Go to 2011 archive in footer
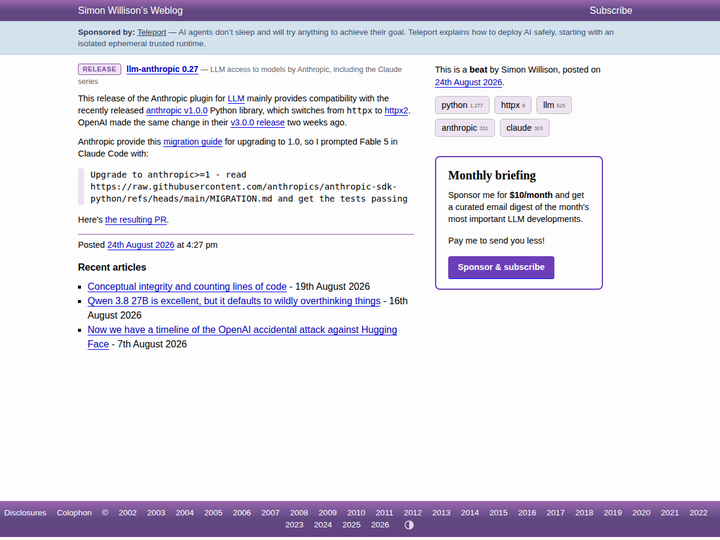Screen dimensions: 720x540 [x=384, y=513]
